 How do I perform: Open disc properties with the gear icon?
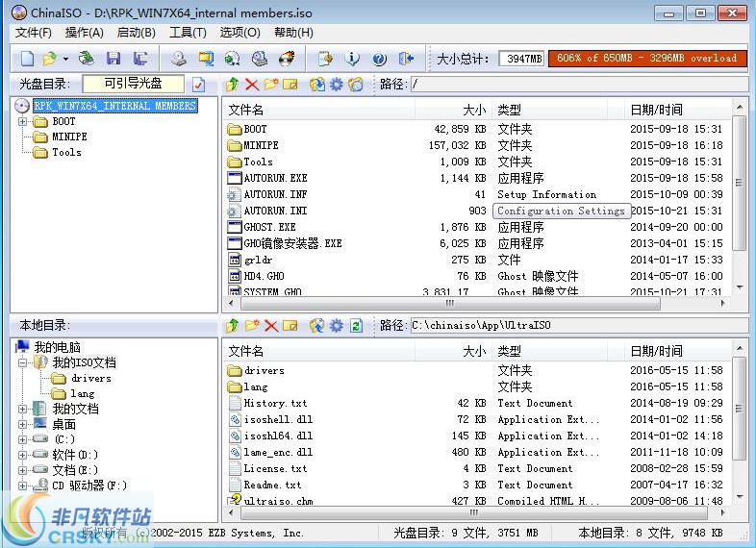point(337,85)
